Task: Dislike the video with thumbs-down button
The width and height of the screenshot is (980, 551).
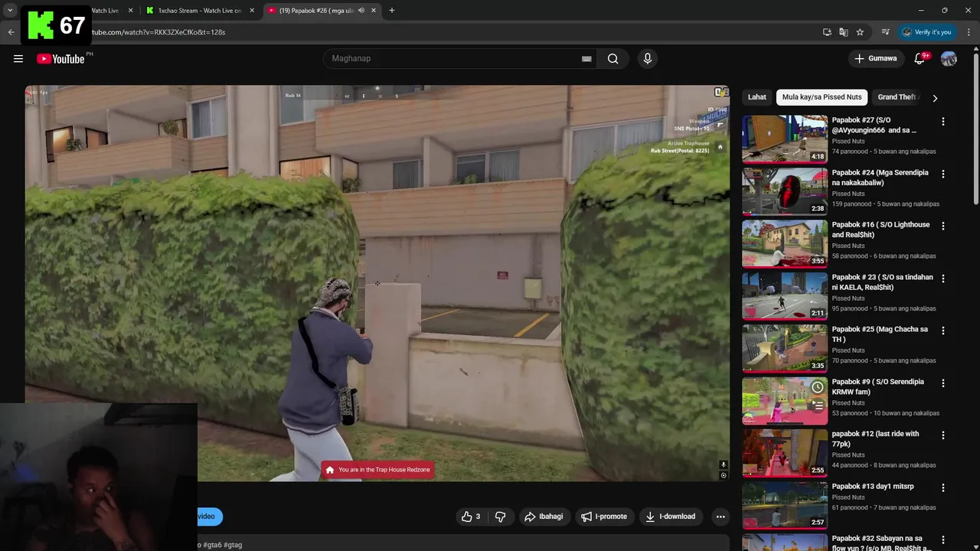Action: tap(500, 517)
